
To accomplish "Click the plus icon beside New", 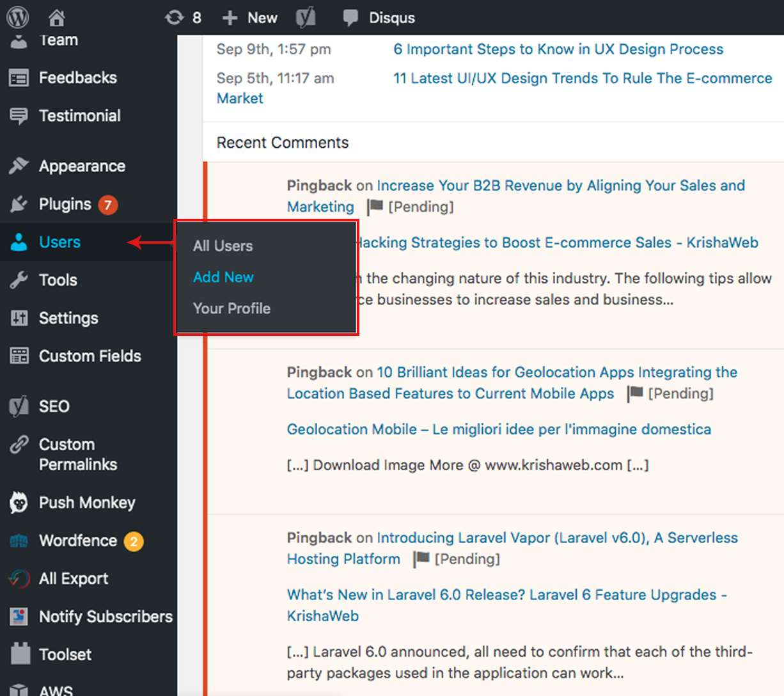I will (x=230, y=18).
